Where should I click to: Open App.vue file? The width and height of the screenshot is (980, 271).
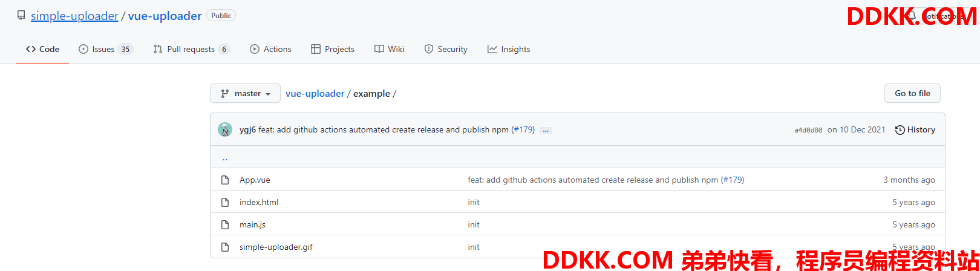pyautogui.click(x=255, y=180)
